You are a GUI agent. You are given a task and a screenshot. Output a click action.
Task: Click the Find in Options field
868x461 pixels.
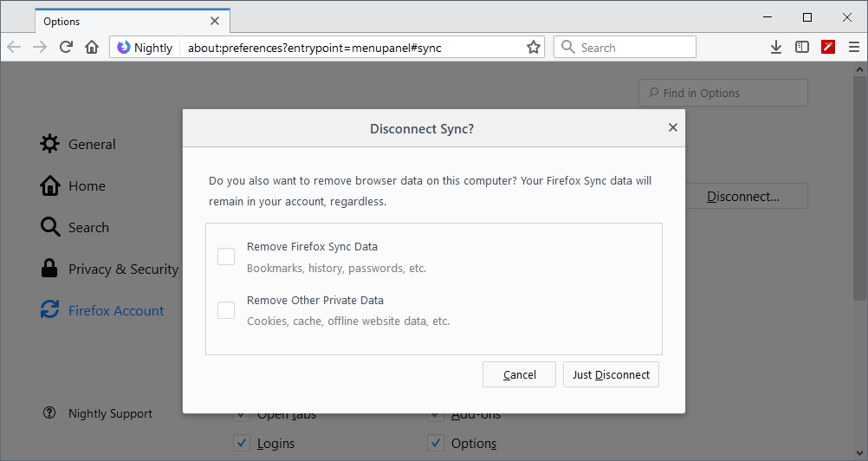[723, 93]
